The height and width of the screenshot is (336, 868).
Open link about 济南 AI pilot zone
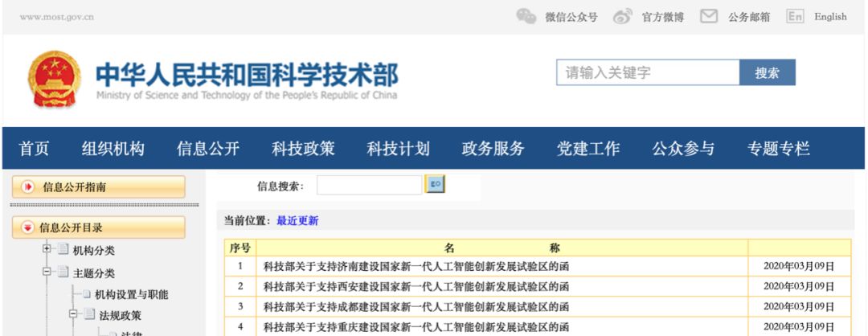pyautogui.click(x=416, y=266)
